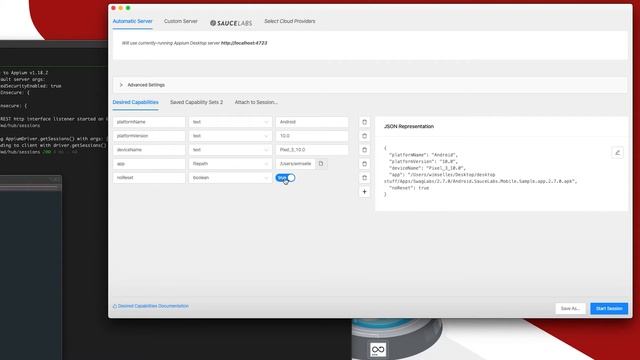Delete the platformName capability row
Screen dimensions: 640x360
point(364,122)
